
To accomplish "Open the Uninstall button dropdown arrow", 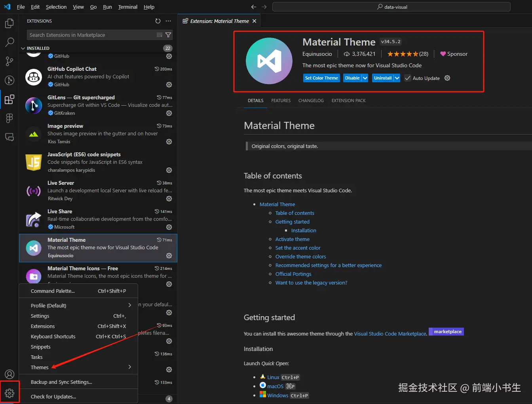I will click(397, 78).
